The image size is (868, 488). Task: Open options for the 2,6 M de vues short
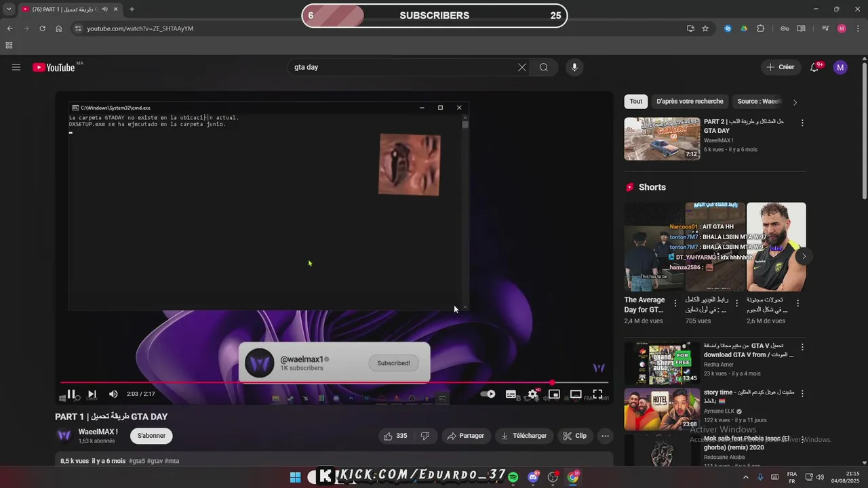tap(797, 304)
